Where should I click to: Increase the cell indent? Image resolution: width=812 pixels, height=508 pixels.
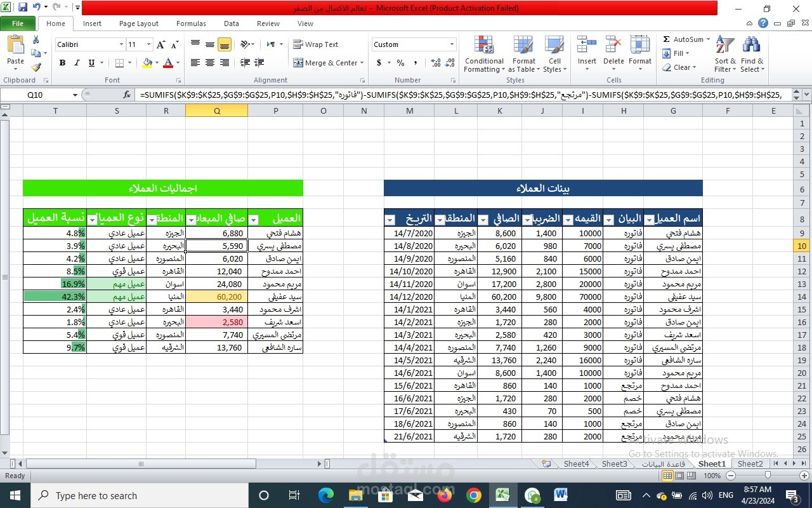(x=259, y=63)
